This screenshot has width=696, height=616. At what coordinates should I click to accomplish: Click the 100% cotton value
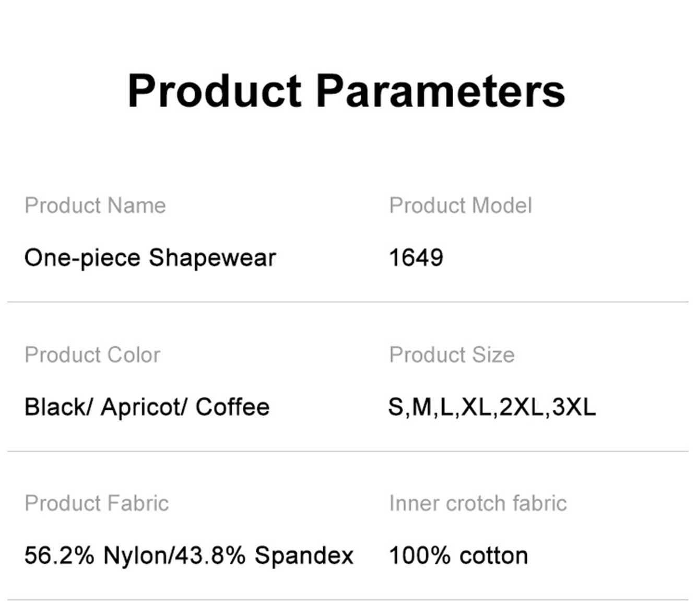(x=458, y=555)
